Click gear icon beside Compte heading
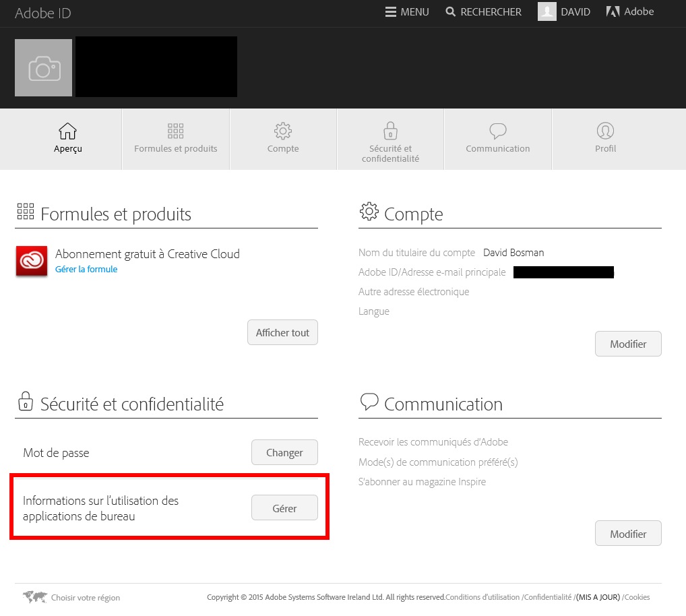The image size is (686, 616). click(369, 212)
